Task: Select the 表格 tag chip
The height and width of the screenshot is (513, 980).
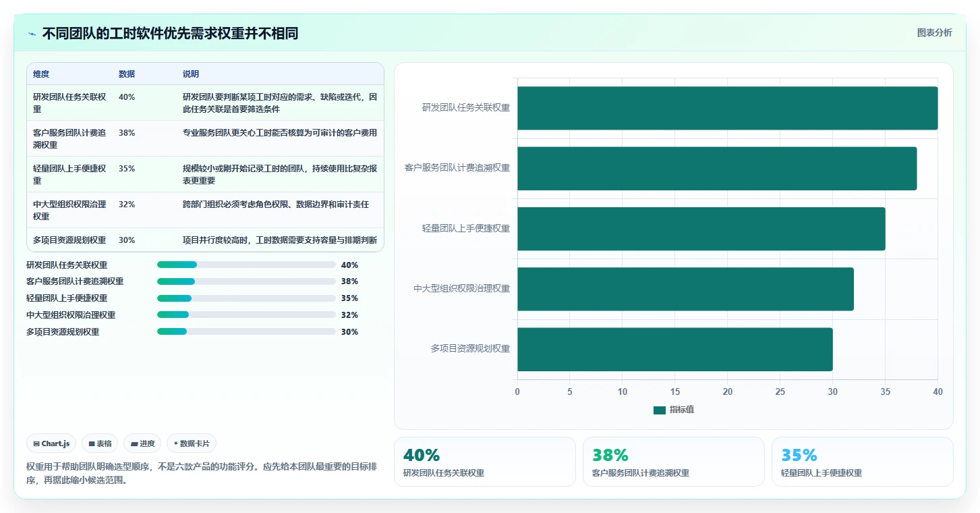Action: [100, 443]
